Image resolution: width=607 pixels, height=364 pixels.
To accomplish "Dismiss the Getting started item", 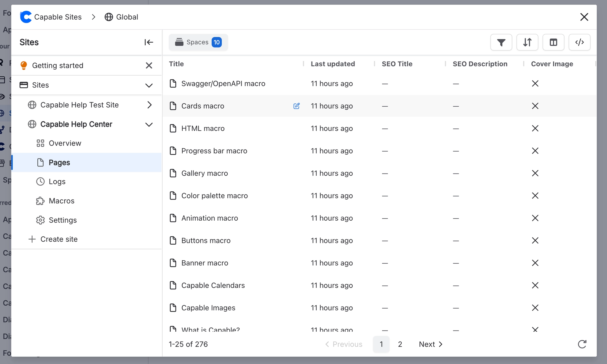I will point(149,65).
